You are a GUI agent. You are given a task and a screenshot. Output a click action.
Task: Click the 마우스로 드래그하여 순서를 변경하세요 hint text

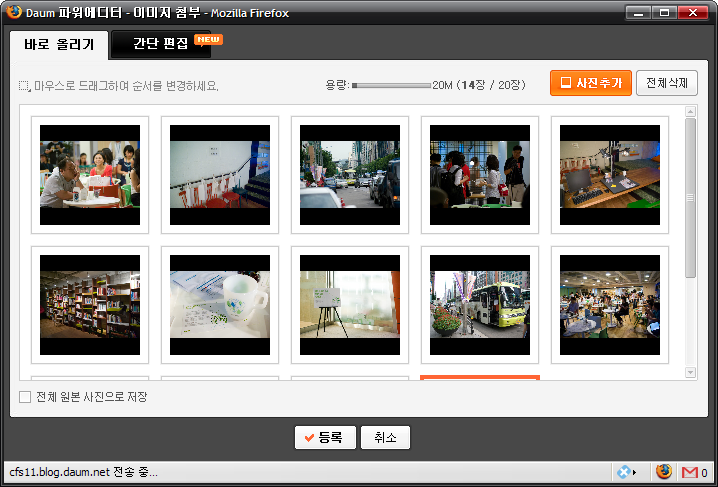[126, 86]
